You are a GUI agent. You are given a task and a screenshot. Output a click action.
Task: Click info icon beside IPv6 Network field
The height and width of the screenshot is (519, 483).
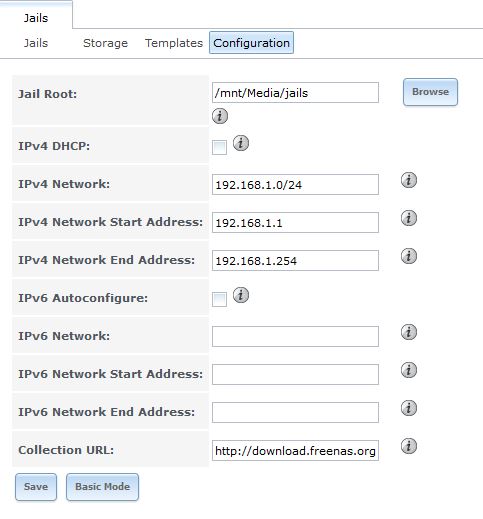(409, 332)
